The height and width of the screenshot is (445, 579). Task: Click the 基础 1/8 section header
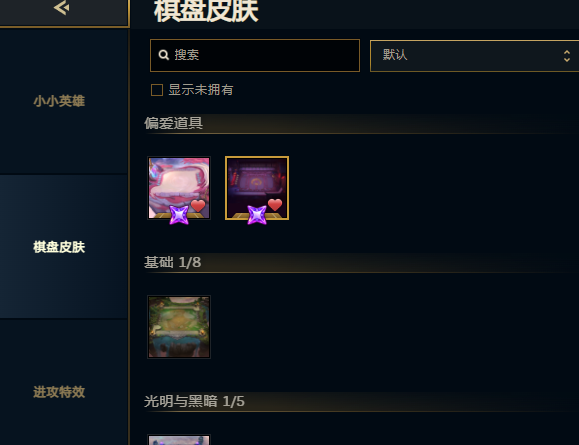coord(173,262)
